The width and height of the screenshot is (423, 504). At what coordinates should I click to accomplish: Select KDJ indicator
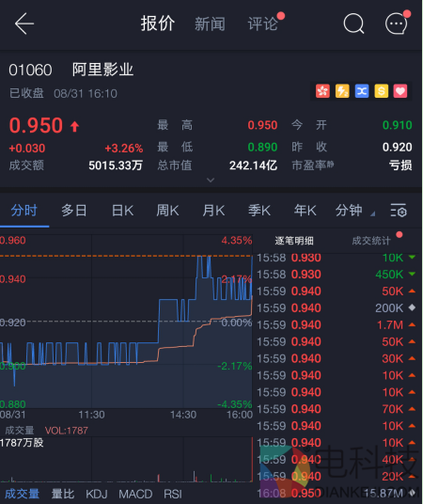point(97,494)
